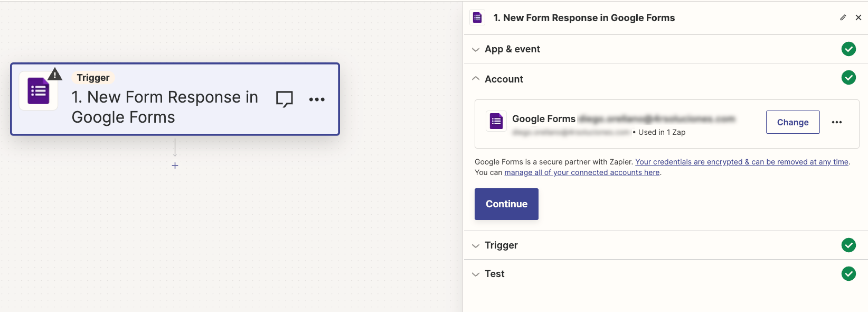Screen dimensions: 868x312
Task: Click panel title New Form Response in Google Forms
Action: click(x=584, y=18)
